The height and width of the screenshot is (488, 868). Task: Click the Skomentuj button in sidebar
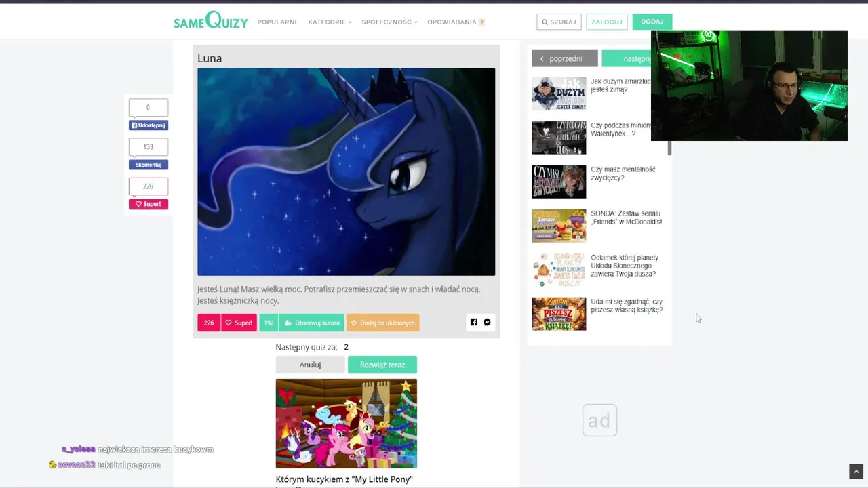[149, 165]
